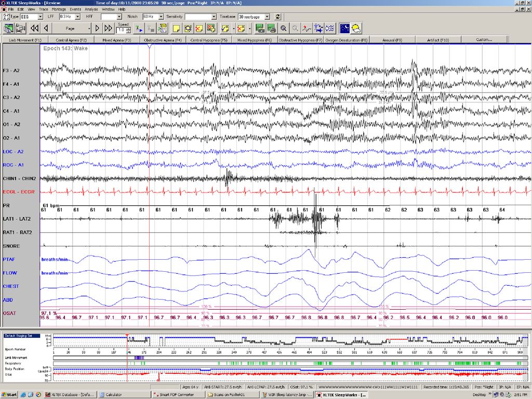Open the Notch dropdown showing 60 Hz
The height and width of the screenshot is (399, 532).
[161, 17]
